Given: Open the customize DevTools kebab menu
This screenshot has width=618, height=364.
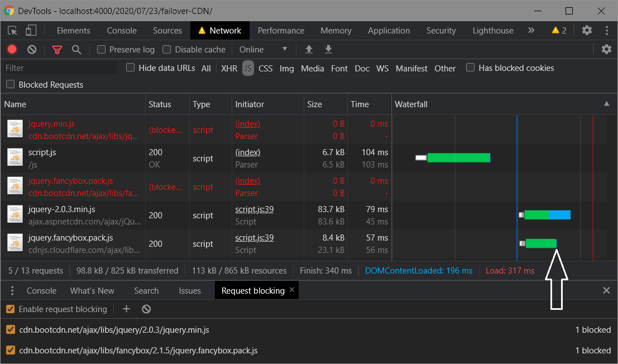Looking at the screenshot, I should (x=607, y=30).
